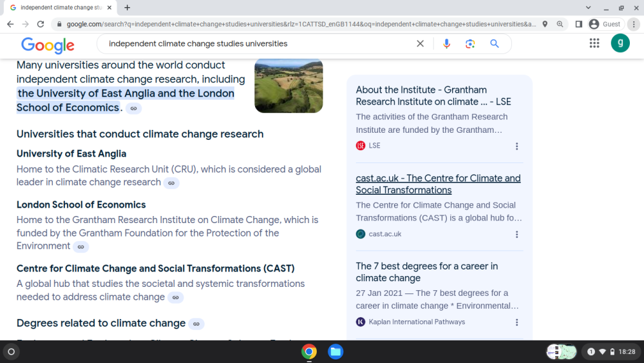Open the Guest profile menu

coord(605,25)
